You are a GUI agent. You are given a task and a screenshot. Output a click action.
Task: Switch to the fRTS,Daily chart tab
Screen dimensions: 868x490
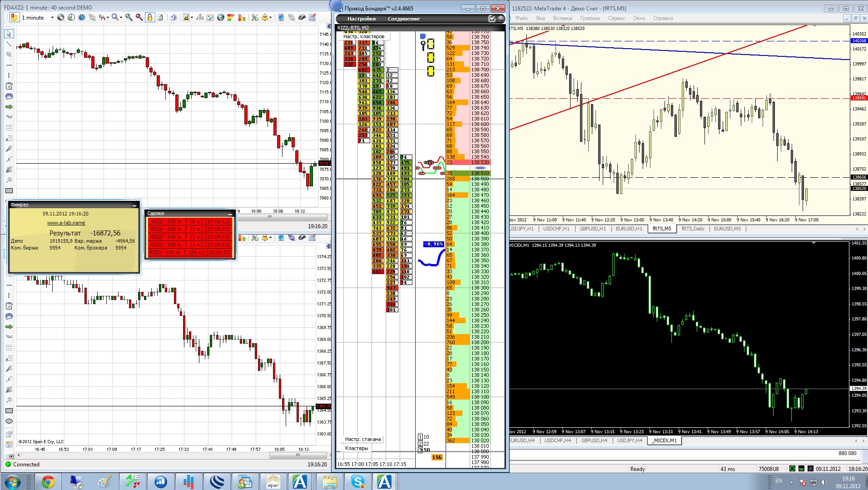point(693,229)
